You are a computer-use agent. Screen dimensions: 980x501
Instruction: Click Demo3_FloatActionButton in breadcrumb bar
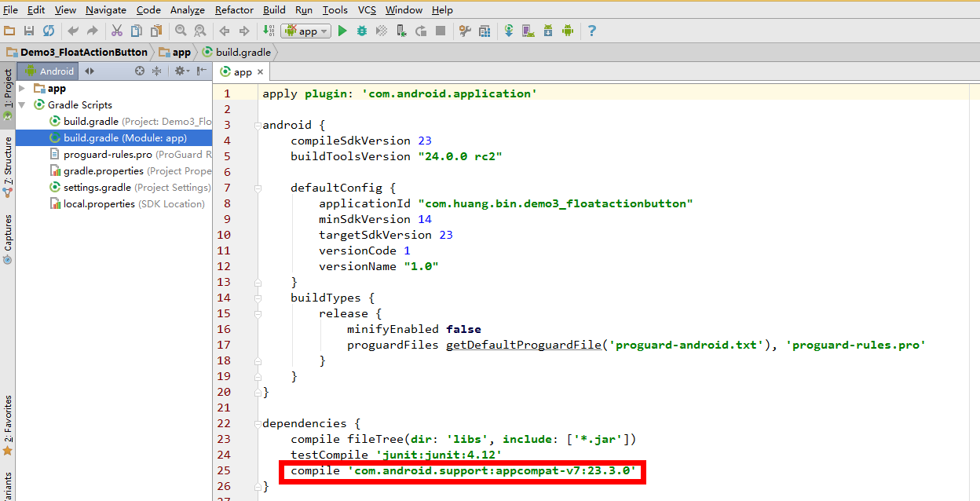pyautogui.click(x=83, y=52)
